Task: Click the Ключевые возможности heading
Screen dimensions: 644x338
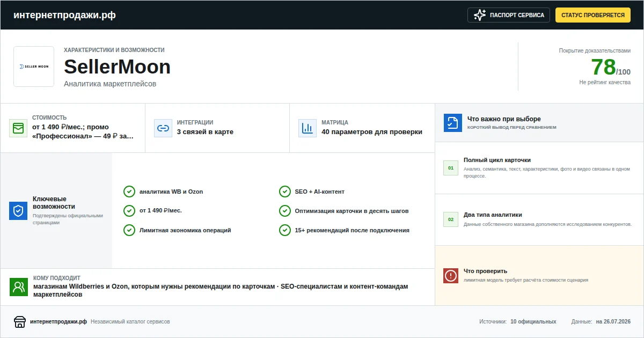Action: pyautogui.click(x=54, y=203)
